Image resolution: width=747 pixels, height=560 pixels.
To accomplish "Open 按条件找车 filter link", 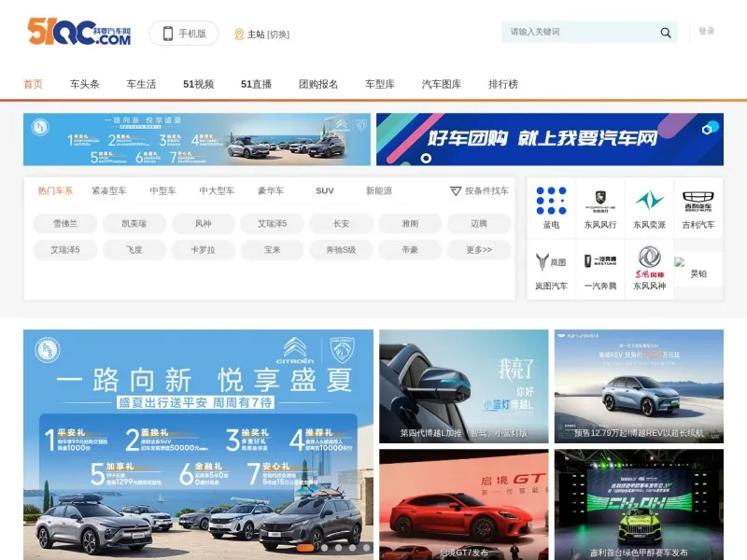I will 486,191.
